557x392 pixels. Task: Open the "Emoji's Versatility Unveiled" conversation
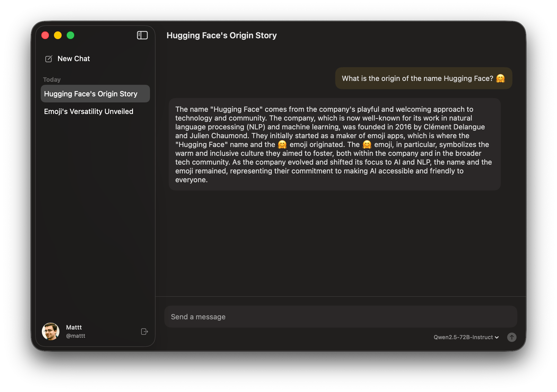point(89,111)
